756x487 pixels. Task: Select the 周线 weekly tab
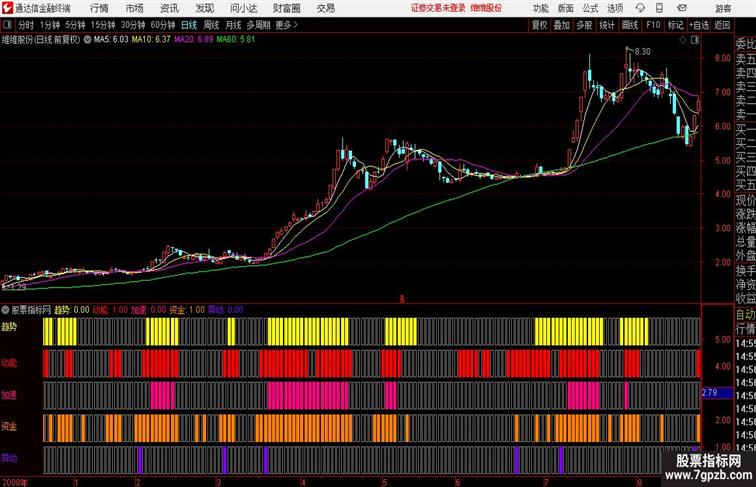(211, 25)
